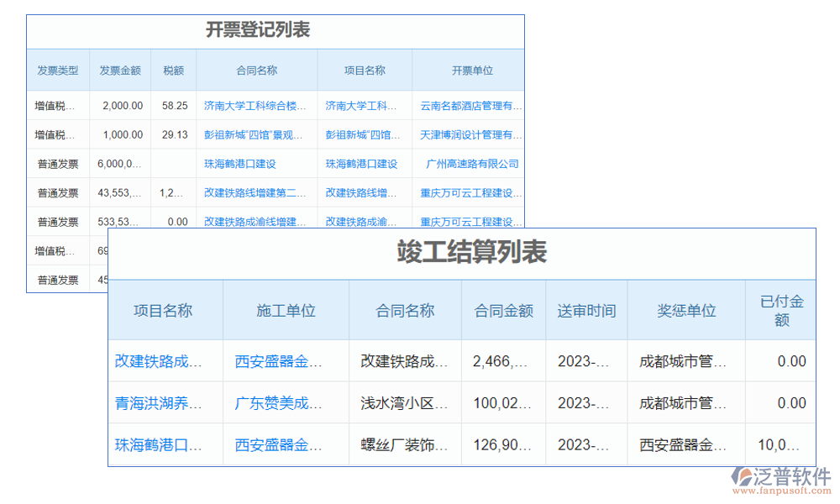Image resolution: width=840 pixels, height=504 pixels.
Task: Sort by the 发票金额 column header
Action: (x=120, y=70)
